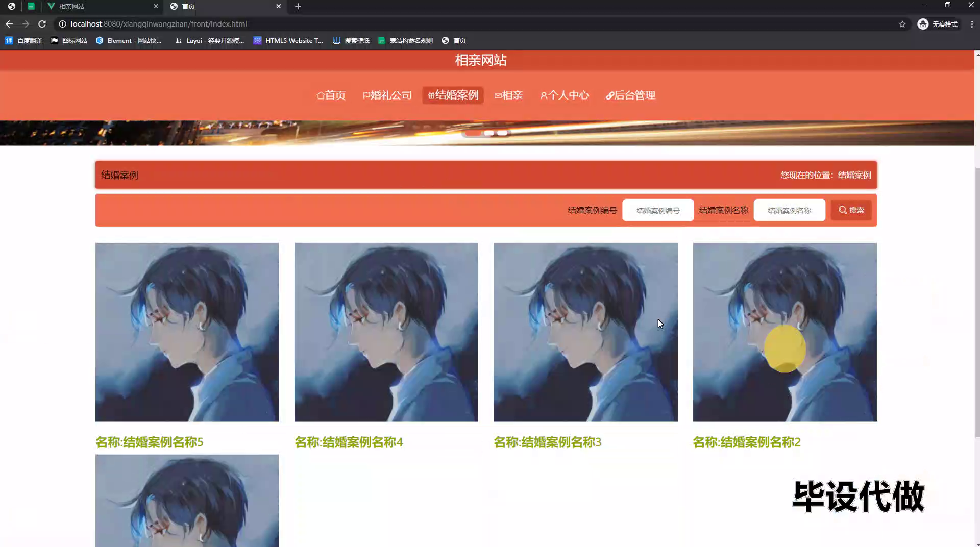Focus the 结婚案例编号 search field
This screenshot has width=980, height=547.
[658, 210]
